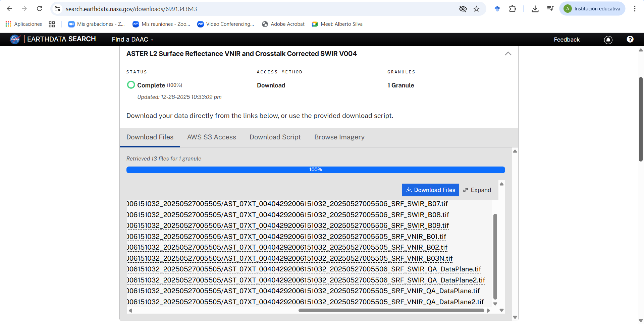Open the browser extensions puzzle icon

point(513,9)
